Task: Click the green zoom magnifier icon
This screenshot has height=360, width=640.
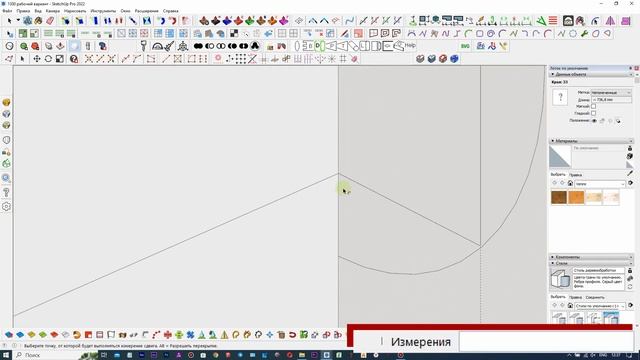Action: (x=24, y=47)
